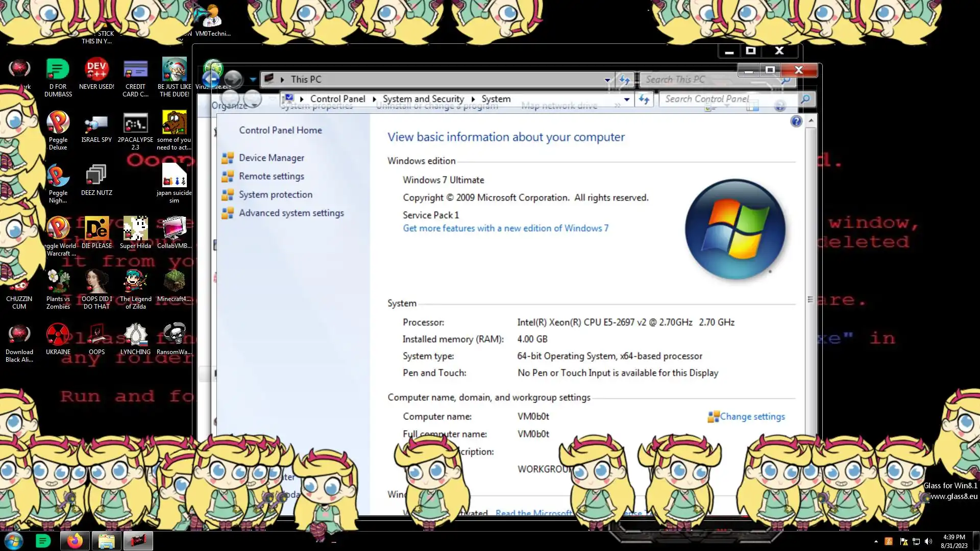Click Change settings link
Image resolution: width=980 pixels, height=551 pixels.
tap(752, 417)
